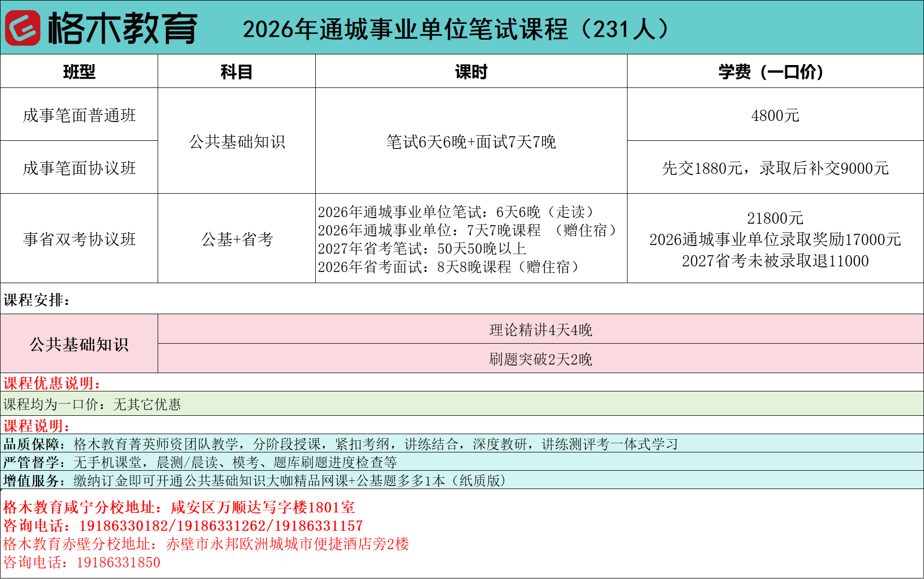Click the red 格木教育 logo icon
924x579 pixels.
coord(22,28)
